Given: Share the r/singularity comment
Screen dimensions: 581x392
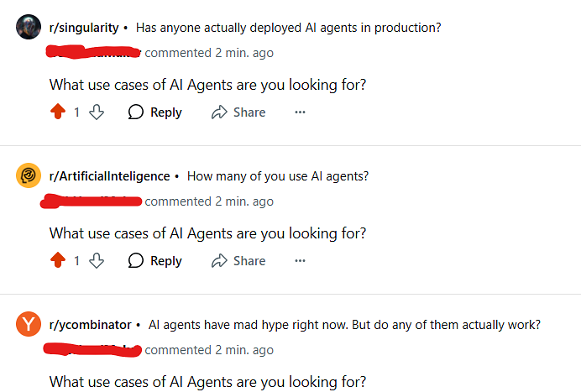Looking at the screenshot, I should pyautogui.click(x=238, y=112).
